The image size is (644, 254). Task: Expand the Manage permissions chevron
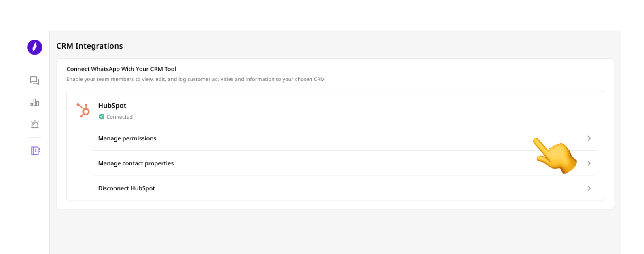tap(589, 138)
